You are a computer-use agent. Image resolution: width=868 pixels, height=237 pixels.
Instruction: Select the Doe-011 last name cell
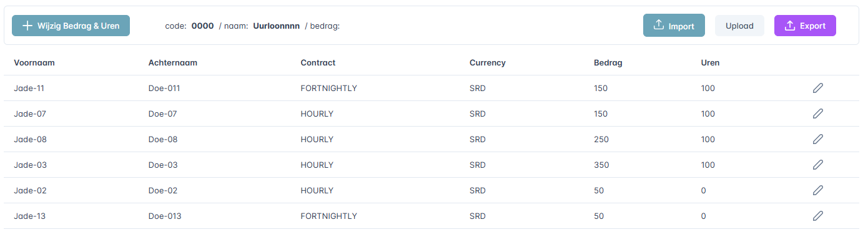point(164,88)
